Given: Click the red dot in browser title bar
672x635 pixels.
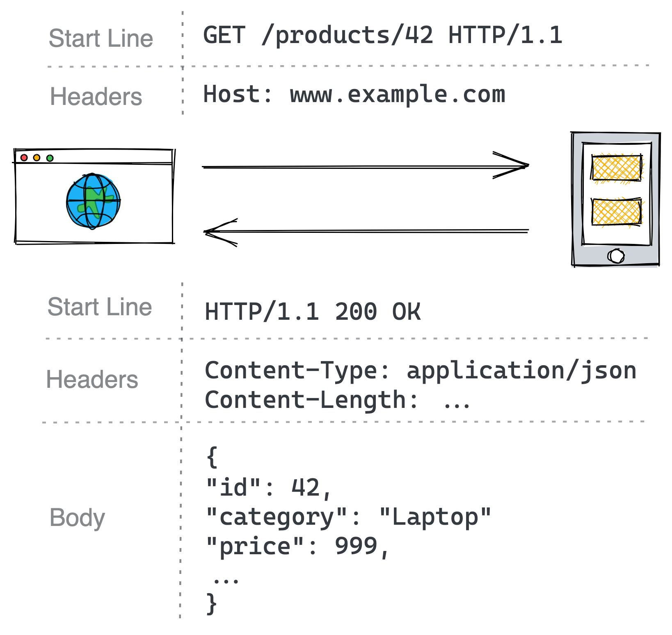Looking at the screenshot, I should (24, 158).
